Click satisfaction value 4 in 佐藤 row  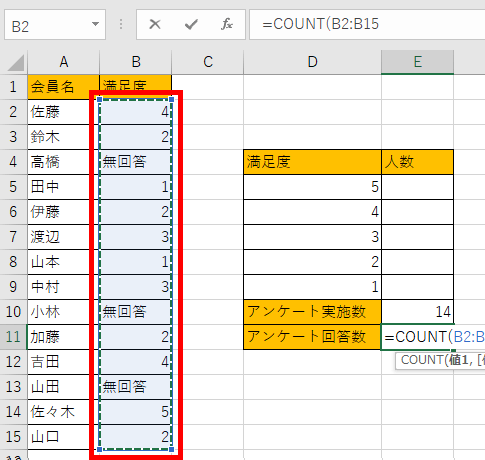(136, 112)
